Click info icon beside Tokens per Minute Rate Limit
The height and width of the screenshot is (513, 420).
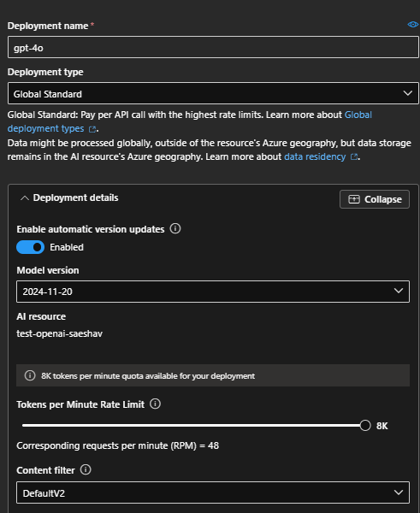155,404
